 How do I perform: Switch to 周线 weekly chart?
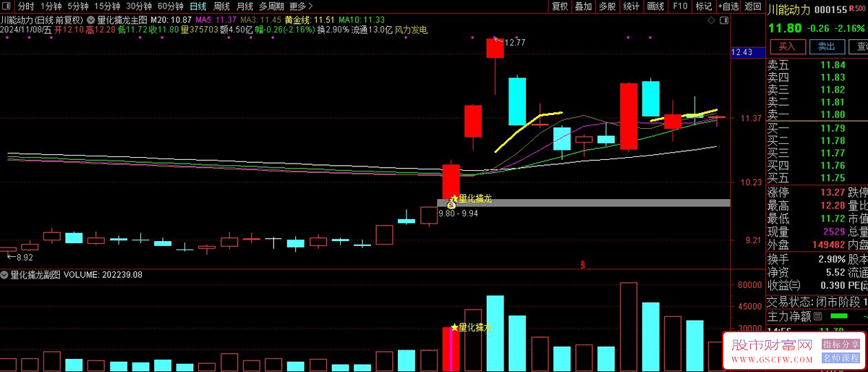[221, 7]
